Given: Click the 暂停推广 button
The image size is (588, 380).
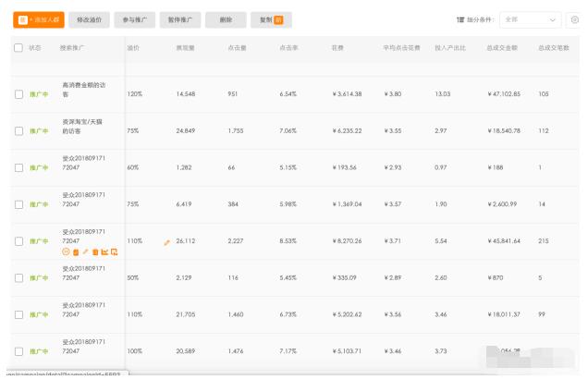Looking at the screenshot, I should tap(180, 19).
